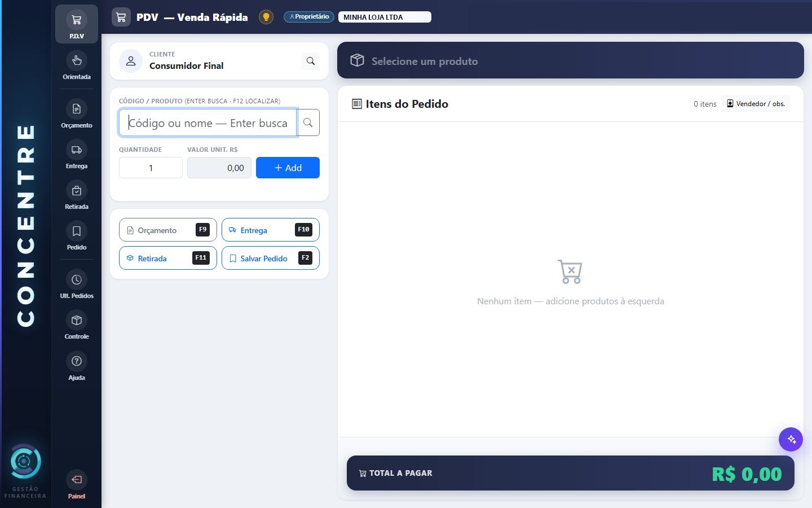Click the customer avatar icon
Viewport: 812px width, 508px height.
point(131,61)
